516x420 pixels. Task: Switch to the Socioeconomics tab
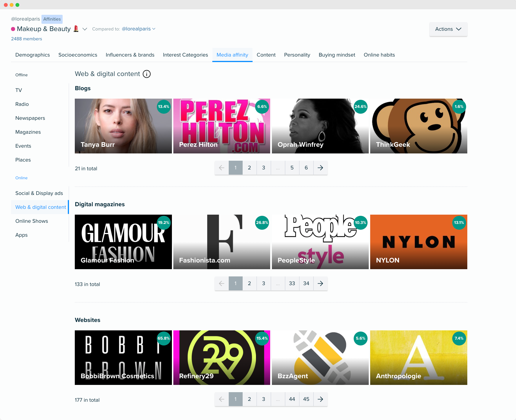(x=78, y=55)
